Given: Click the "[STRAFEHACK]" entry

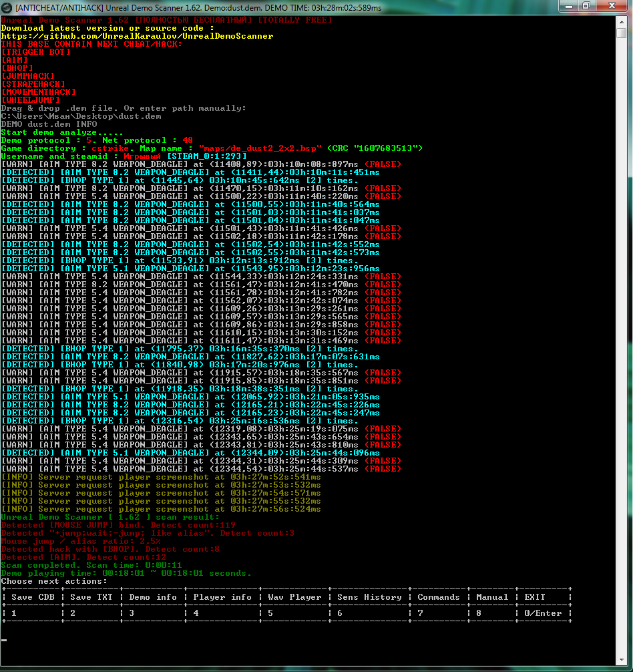Looking at the screenshot, I should [33, 84].
